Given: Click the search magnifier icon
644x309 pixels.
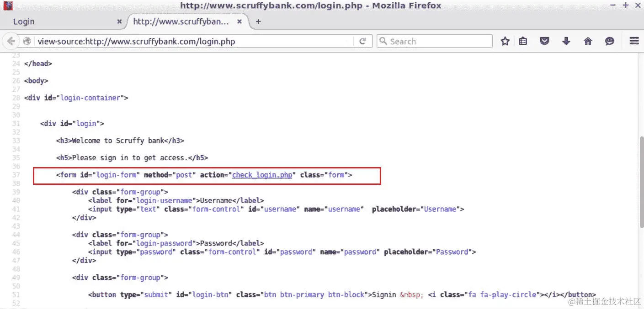Looking at the screenshot, I should tap(383, 41).
